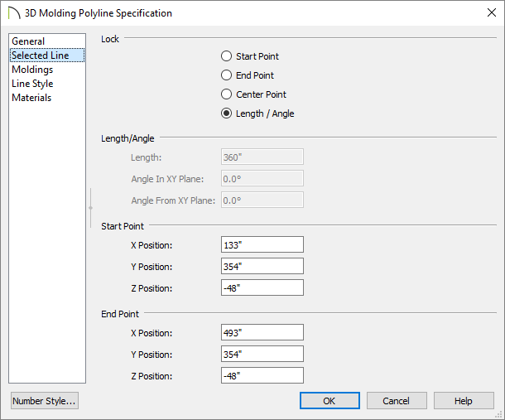Cancel the dialog
The height and width of the screenshot is (420, 505).
point(397,401)
